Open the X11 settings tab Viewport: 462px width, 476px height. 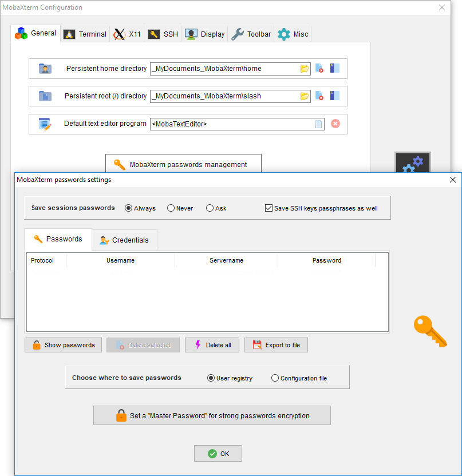coord(127,34)
